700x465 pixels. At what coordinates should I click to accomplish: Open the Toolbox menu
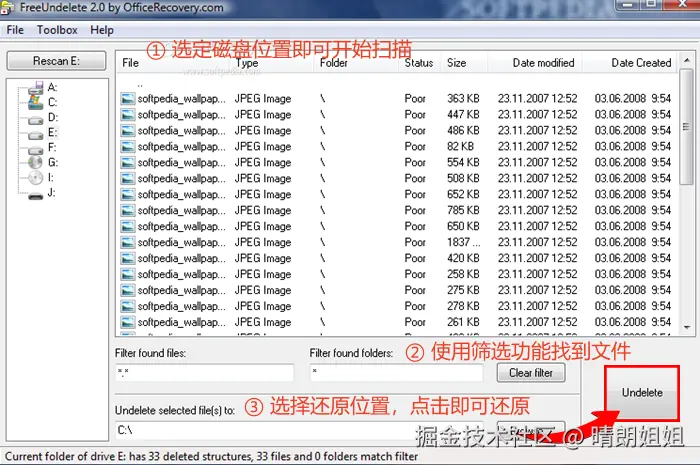[57, 30]
